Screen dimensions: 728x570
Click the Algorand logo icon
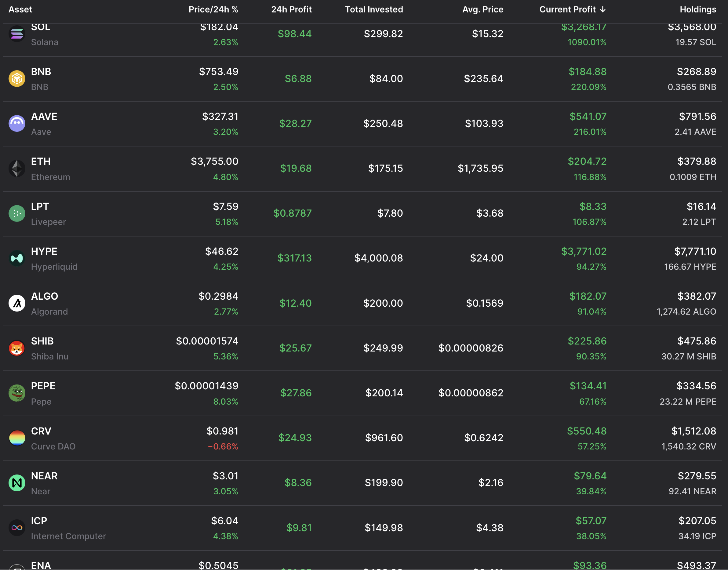(x=17, y=303)
